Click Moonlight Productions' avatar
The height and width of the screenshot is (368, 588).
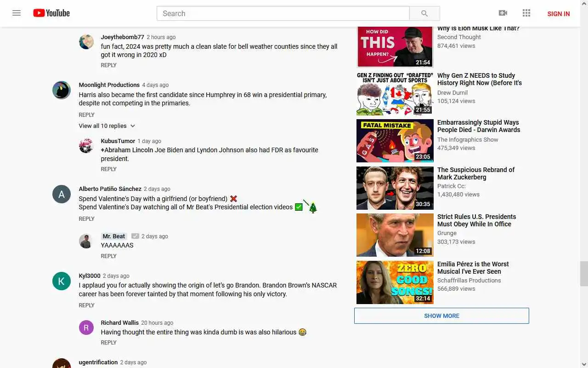tap(62, 90)
